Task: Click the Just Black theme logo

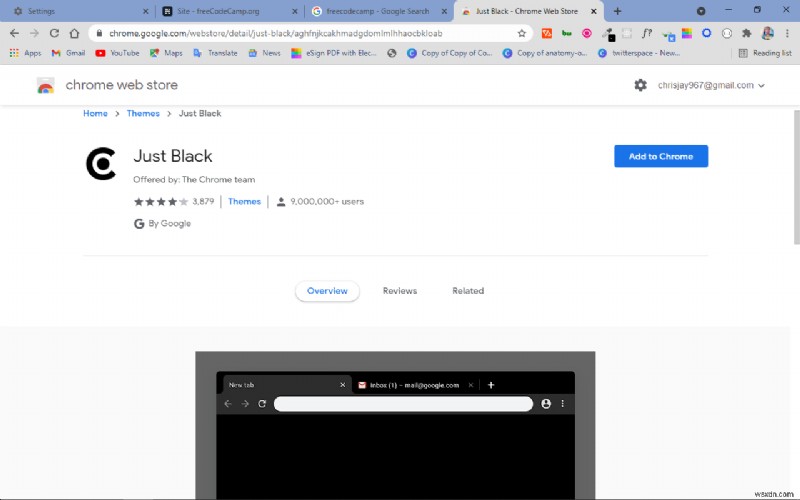Action: (x=101, y=164)
